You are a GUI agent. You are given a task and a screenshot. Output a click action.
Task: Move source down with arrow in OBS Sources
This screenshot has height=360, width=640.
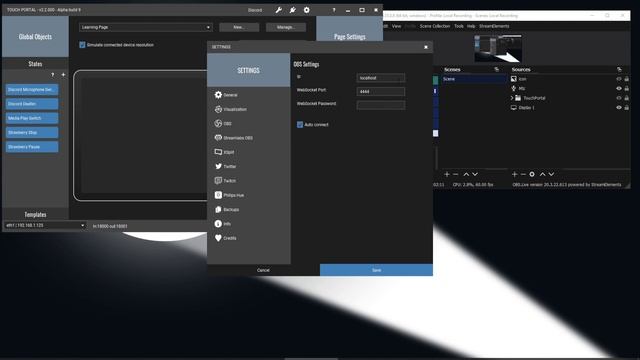pos(551,174)
